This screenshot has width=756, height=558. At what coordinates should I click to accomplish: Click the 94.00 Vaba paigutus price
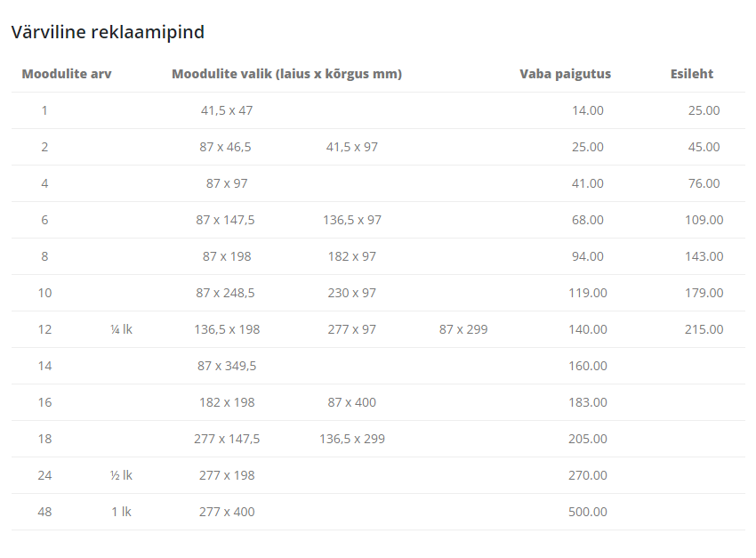[x=588, y=256]
